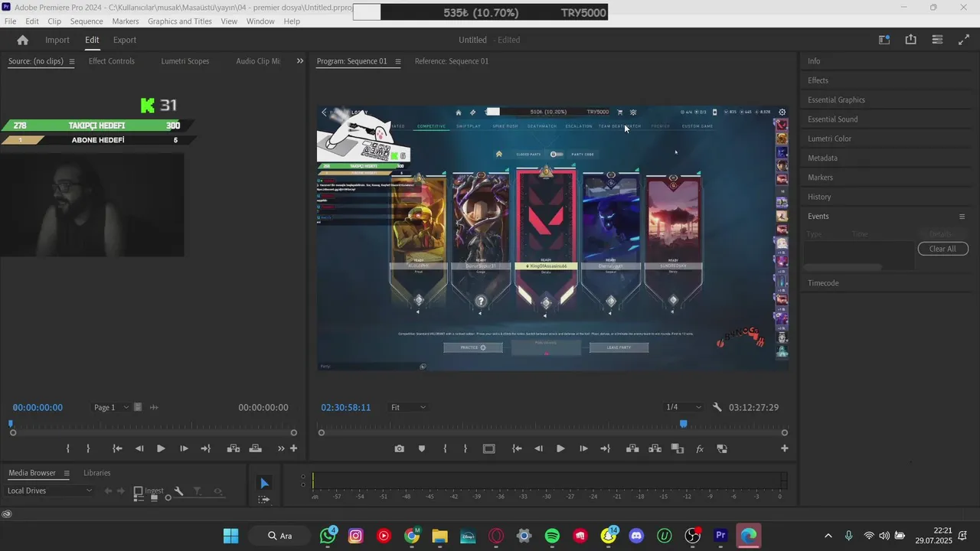Image resolution: width=980 pixels, height=551 pixels.
Task: Click the Extract button in Program monitor
Action: tap(655, 448)
